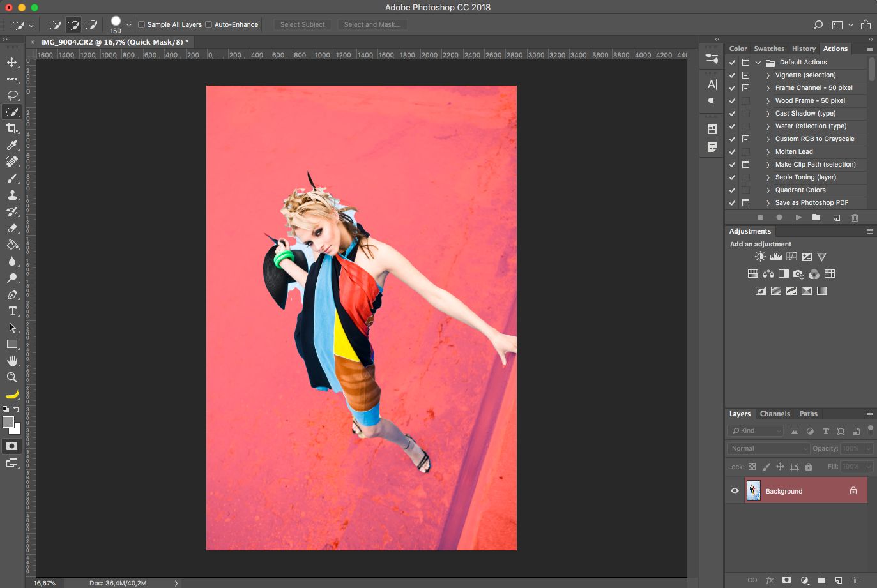This screenshot has height=588, width=877.
Task: Collapse the Default Actions folder
Action: 758,63
